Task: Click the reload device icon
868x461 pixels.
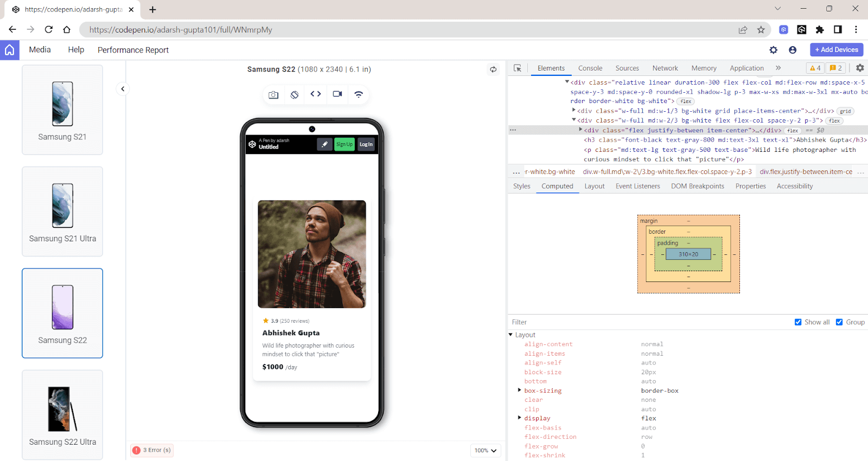Action: pyautogui.click(x=493, y=69)
